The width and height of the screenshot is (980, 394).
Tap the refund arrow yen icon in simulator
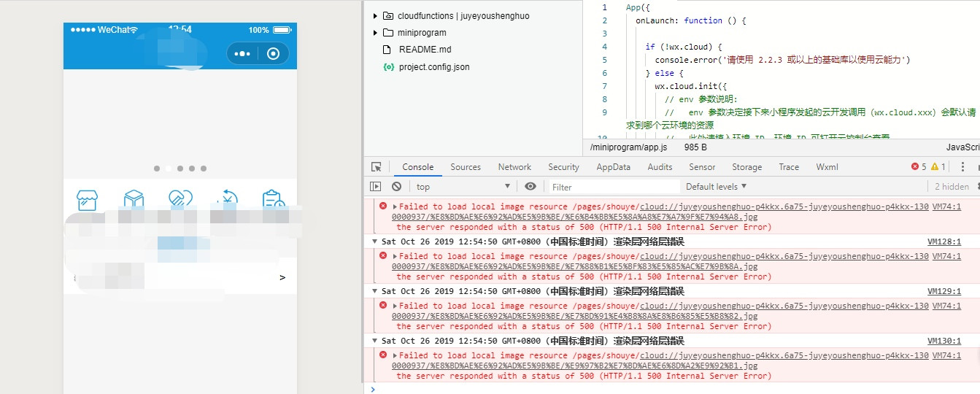pyautogui.click(x=227, y=199)
